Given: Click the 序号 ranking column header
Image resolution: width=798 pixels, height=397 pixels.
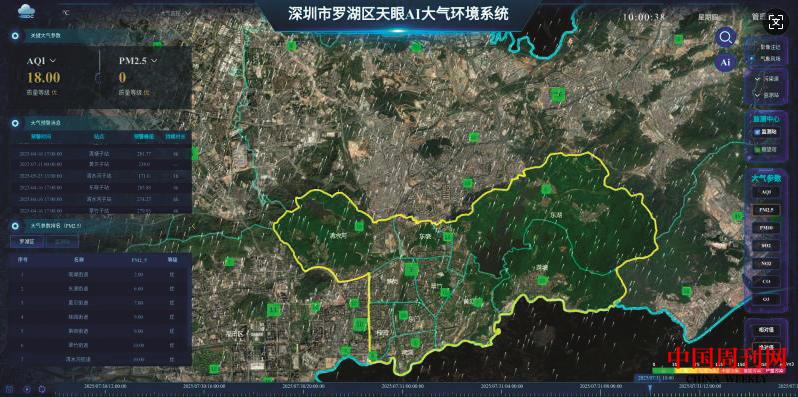Looking at the screenshot, I should point(22,259).
